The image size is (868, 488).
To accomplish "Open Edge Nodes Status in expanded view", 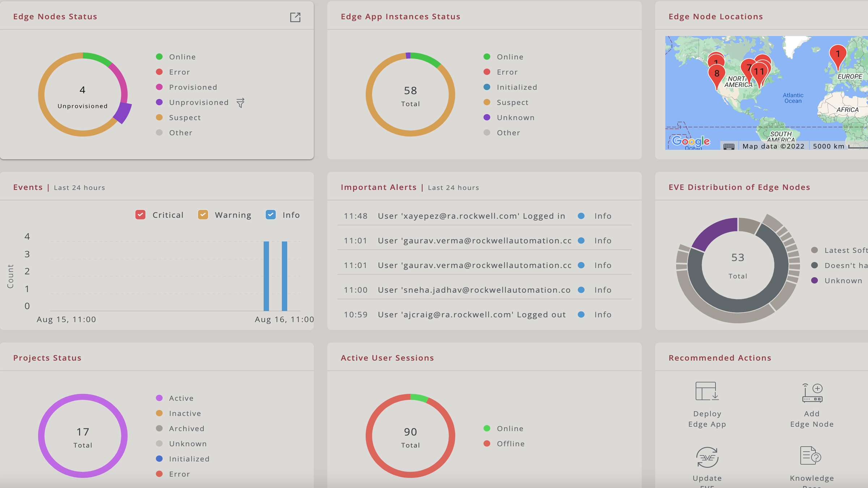I will (295, 17).
